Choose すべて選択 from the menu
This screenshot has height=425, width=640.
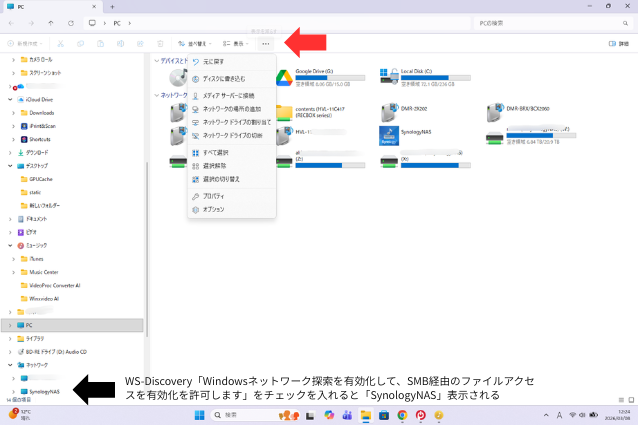tap(215, 153)
